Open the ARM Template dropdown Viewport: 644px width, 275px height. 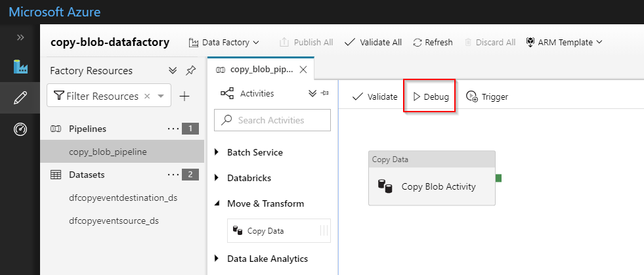[564, 42]
